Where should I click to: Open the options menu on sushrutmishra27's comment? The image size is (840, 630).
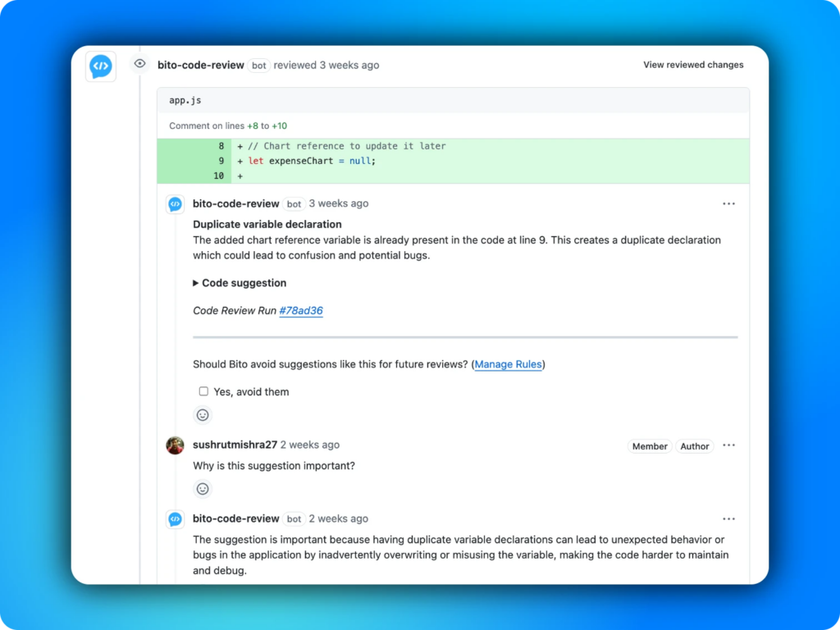728,445
